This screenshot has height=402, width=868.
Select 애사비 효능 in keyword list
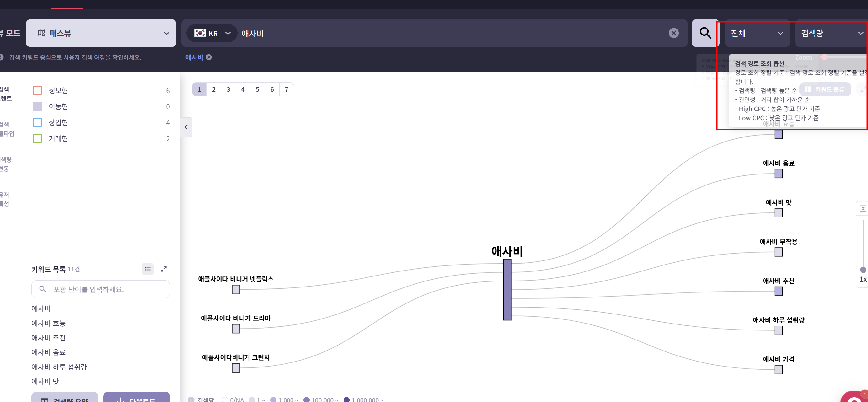49,323
